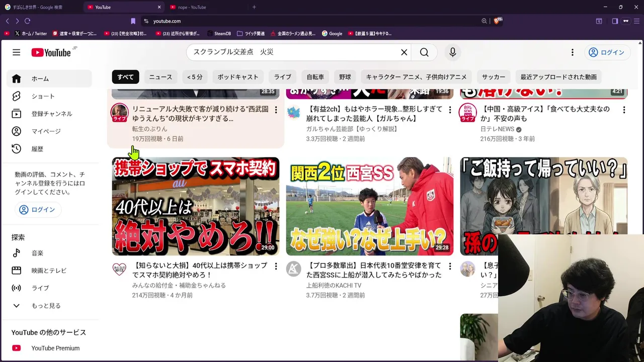Expand もっと見る in the sidebar
Screen dimensions: 644x362
pyautogui.click(x=49, y=306)
